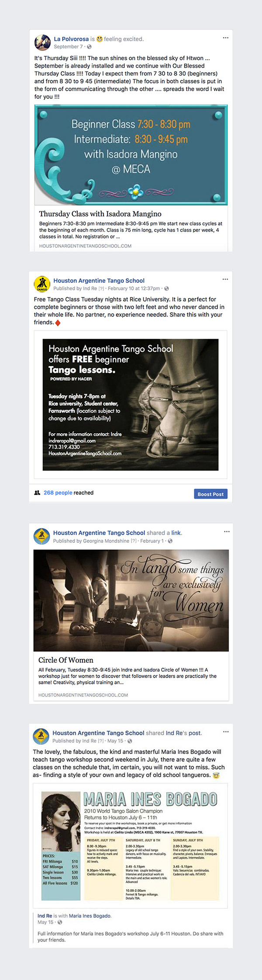Click the Beginner Class schedule image
Image resolution: width=262 pixels, height=980 pixels.
point(131,155)
